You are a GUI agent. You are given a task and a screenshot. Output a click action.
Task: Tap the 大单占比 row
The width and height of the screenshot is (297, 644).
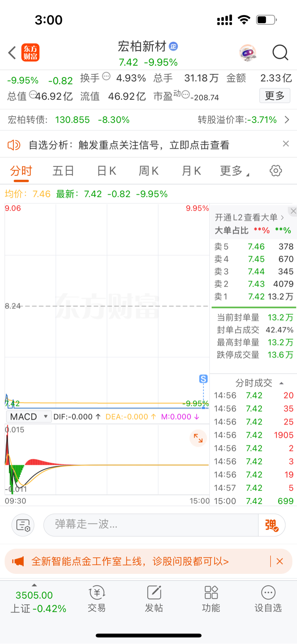click(x=253, y=230)
